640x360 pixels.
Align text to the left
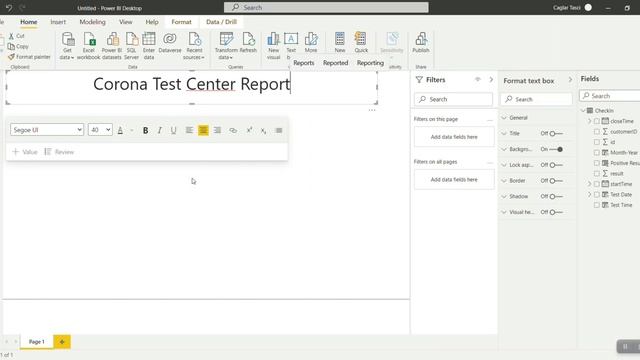189,130
